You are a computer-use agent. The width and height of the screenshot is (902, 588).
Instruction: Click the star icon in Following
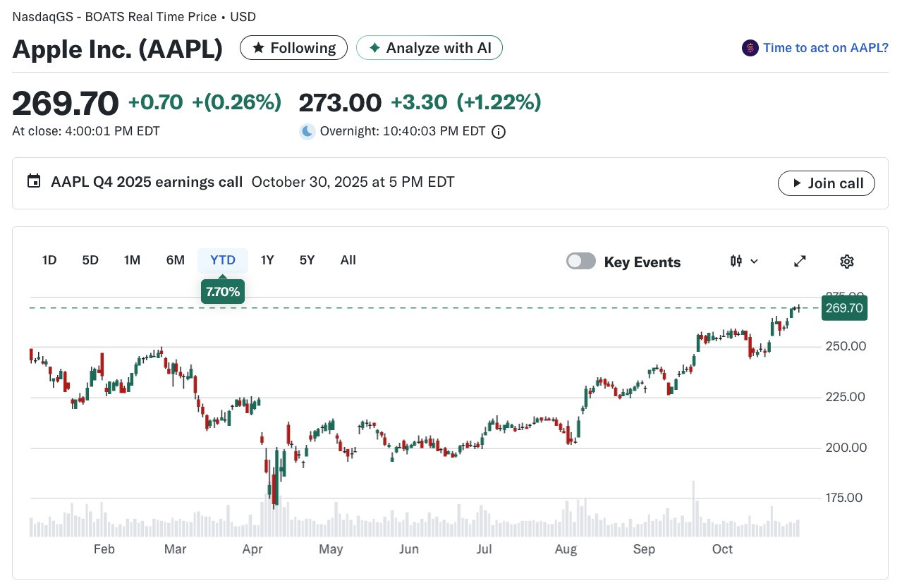[258, 48]
